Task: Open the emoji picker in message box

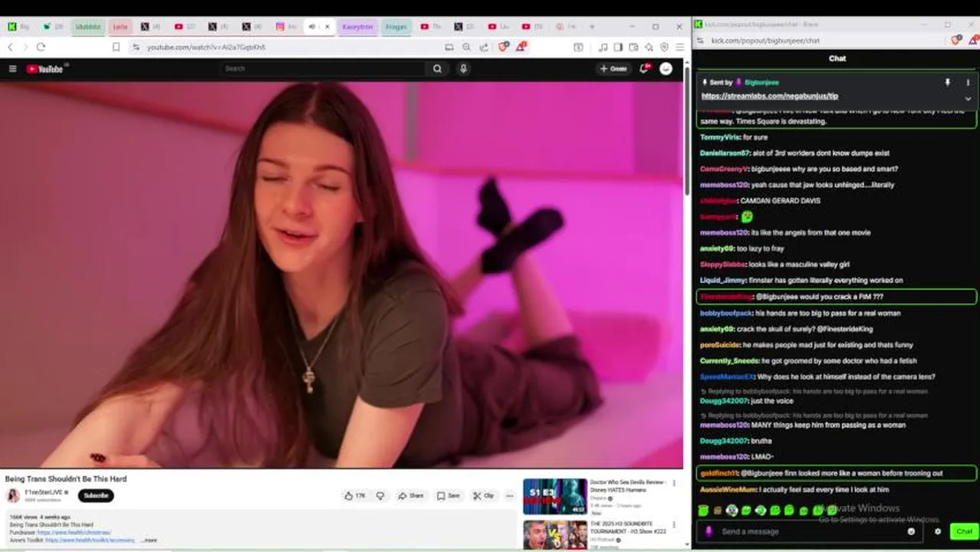Action: pos(911,531)
